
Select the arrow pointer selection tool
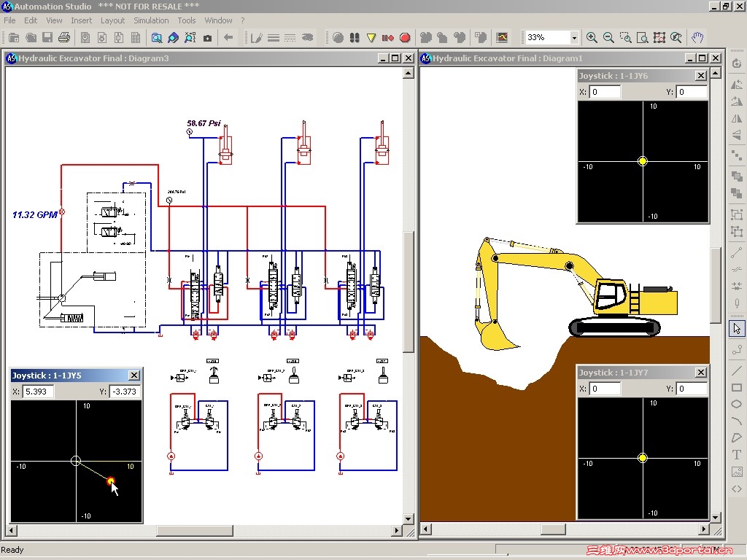pyautogui.click(x=737, y=329)
